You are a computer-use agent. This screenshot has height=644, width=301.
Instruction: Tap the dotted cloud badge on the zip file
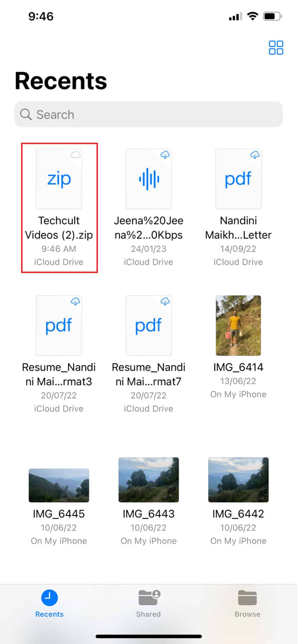coord(75,155)
